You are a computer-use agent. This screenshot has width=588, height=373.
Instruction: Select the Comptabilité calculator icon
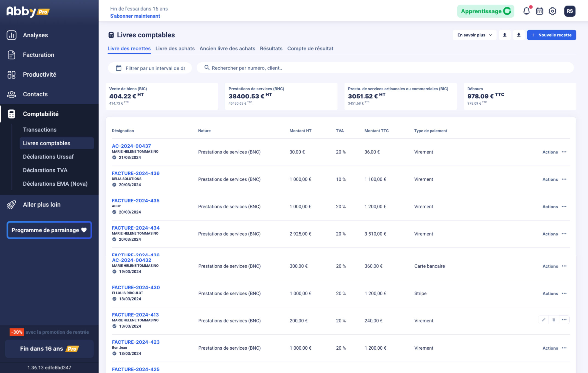11,114
